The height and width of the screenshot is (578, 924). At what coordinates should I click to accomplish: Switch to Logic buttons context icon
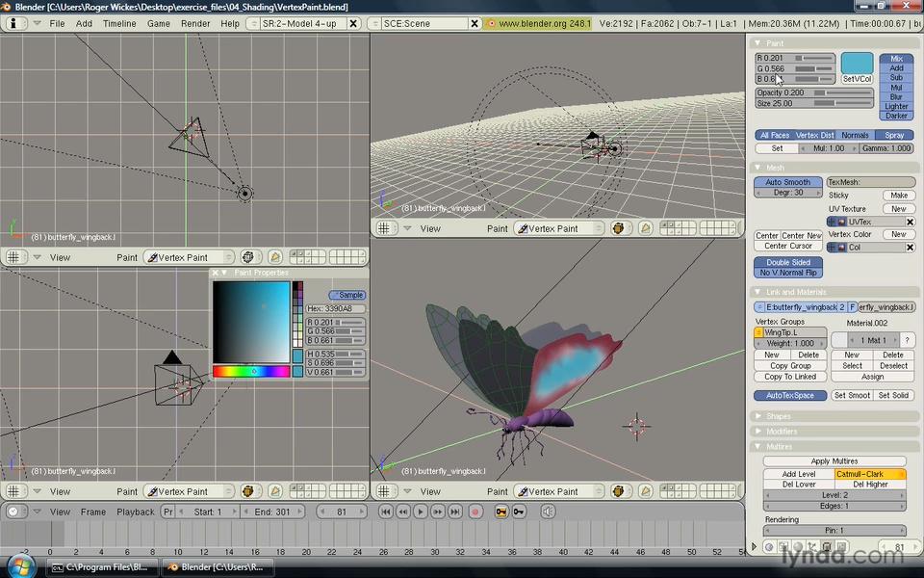[x=769, y=547]
